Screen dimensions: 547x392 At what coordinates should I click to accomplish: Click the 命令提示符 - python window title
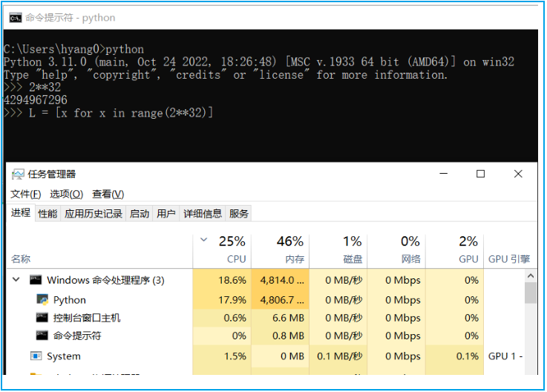tap(70, 18)
